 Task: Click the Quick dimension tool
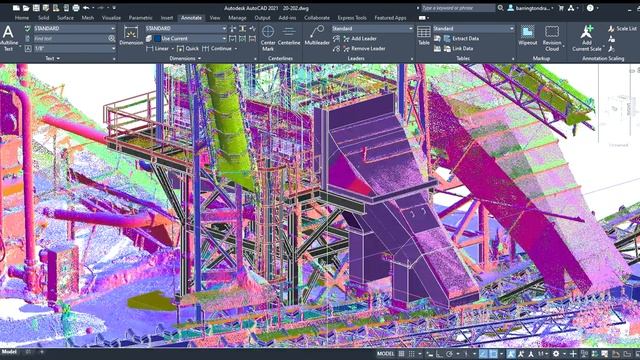point(188,49)
